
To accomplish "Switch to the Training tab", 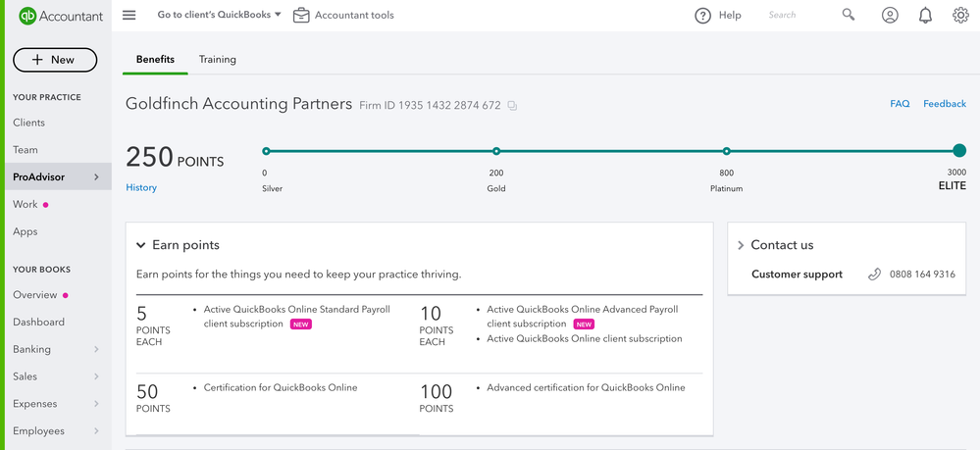I will point(217,60).
